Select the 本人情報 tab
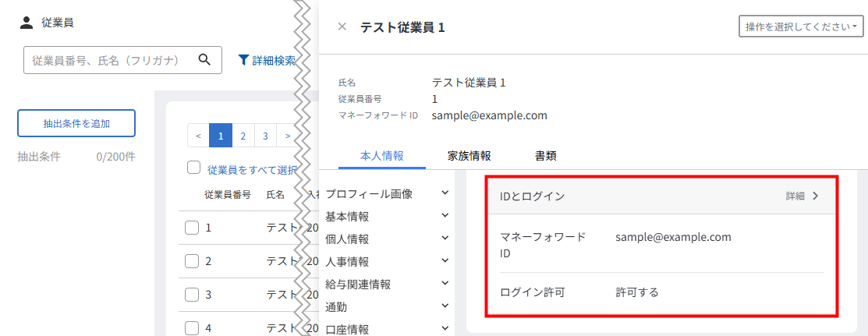The image size is (868, 336). point(381,156)
